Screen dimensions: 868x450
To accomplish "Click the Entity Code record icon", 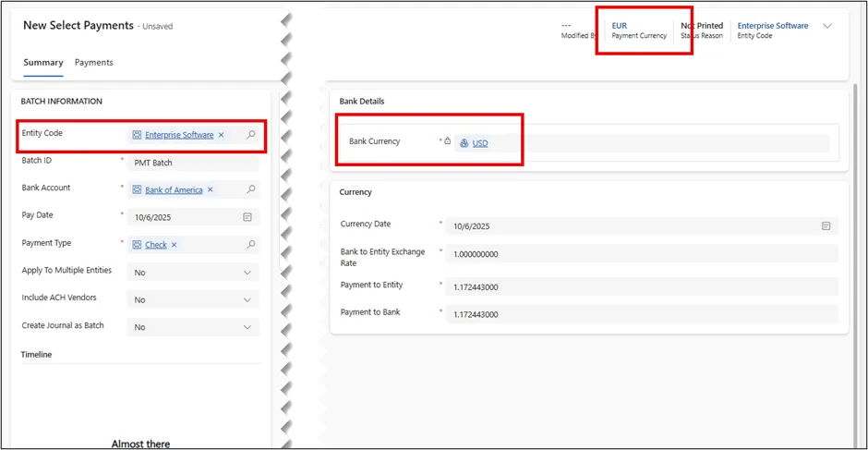I will (x=137, y=135).
